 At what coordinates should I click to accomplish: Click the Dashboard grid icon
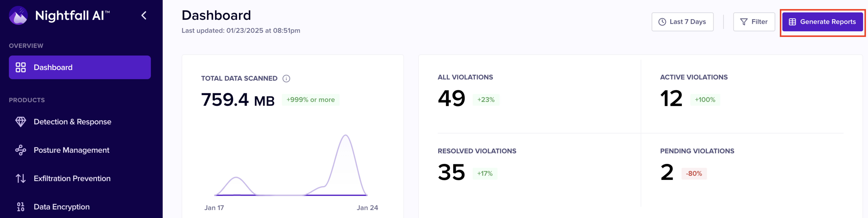21,67
